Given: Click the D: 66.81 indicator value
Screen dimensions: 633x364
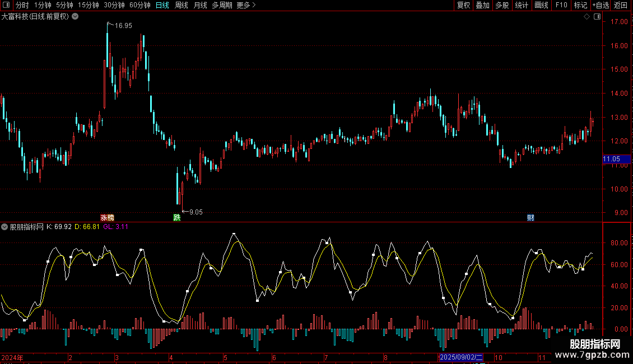Looking at the screenshot, I should point(87,227).
